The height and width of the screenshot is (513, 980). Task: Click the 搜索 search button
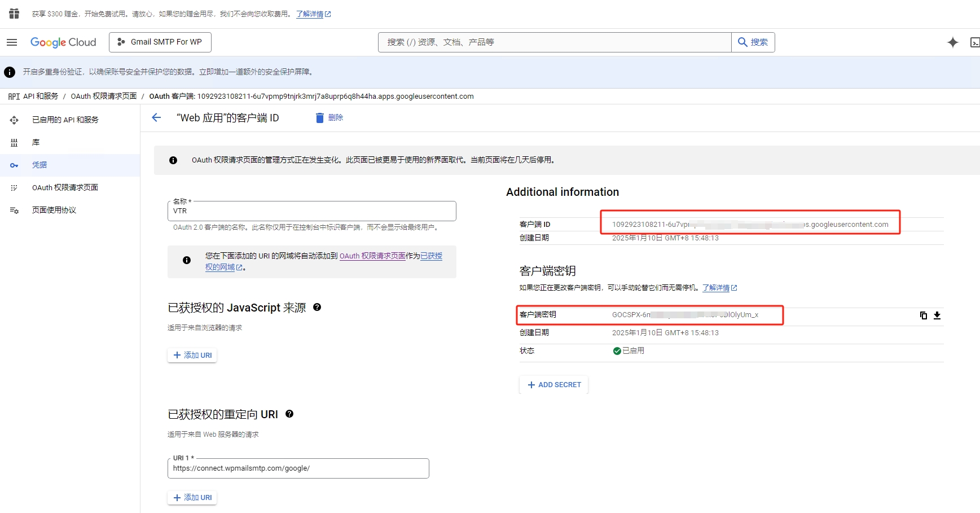753,42
